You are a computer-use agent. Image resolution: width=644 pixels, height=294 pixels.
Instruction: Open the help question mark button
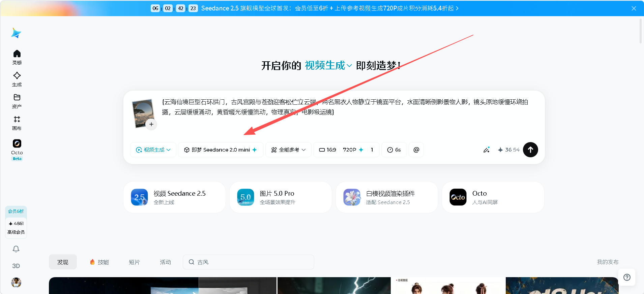coord(627,277)
